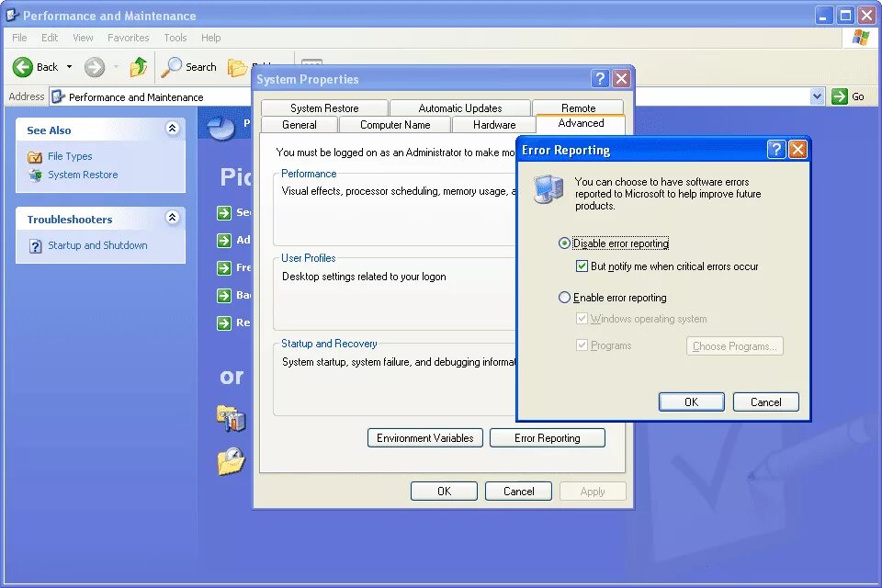Viewport: 882px width, 588px height.
Task: Click the Folders toolbar icon
Action: [237, 67]
